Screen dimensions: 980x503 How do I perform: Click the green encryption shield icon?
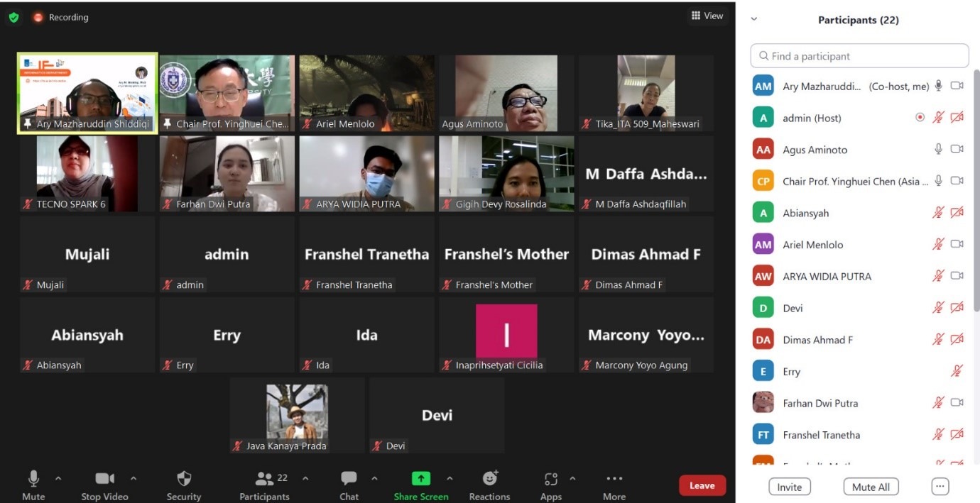tap(13, 17)
